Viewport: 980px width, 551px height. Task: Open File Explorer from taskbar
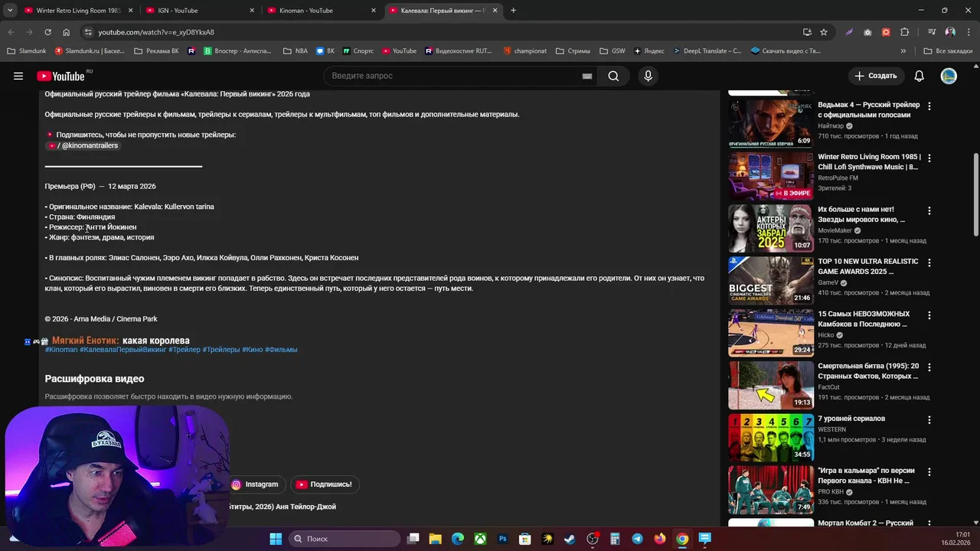[x=435, y=539]
